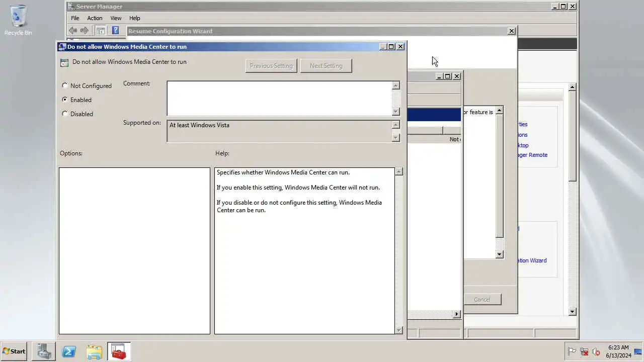Open the Action menu in Server Manager

click(95, 18)
